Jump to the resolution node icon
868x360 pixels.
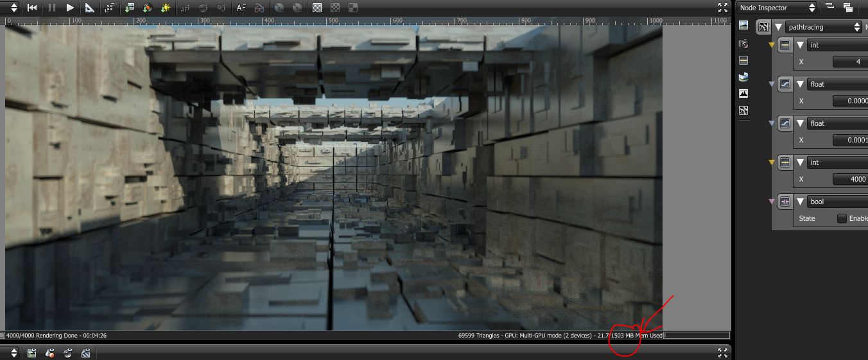coord(743,60)
